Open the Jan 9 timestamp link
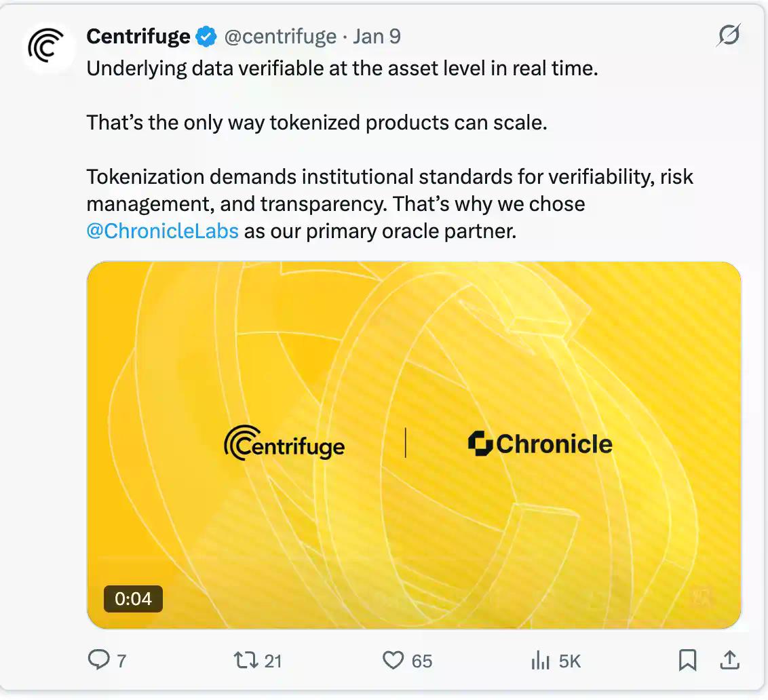768x700 pixels. pyautogui.click(x=377, y=37)
